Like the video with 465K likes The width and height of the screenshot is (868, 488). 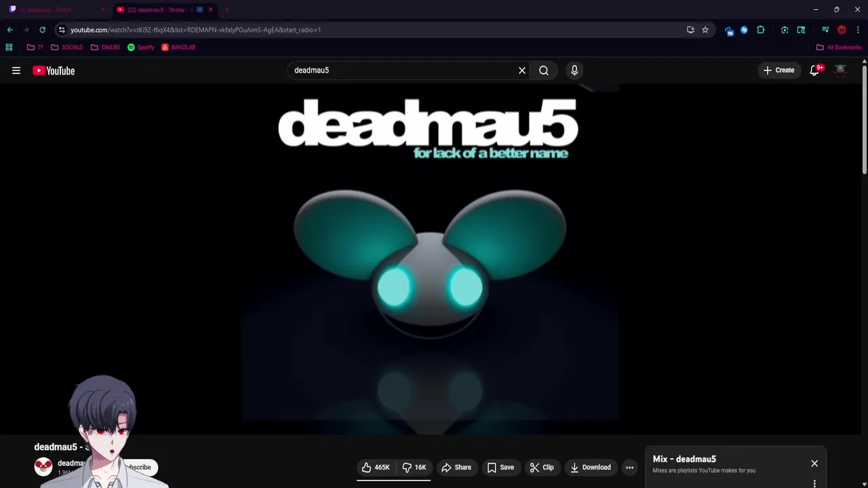click(x=375, y=467)
